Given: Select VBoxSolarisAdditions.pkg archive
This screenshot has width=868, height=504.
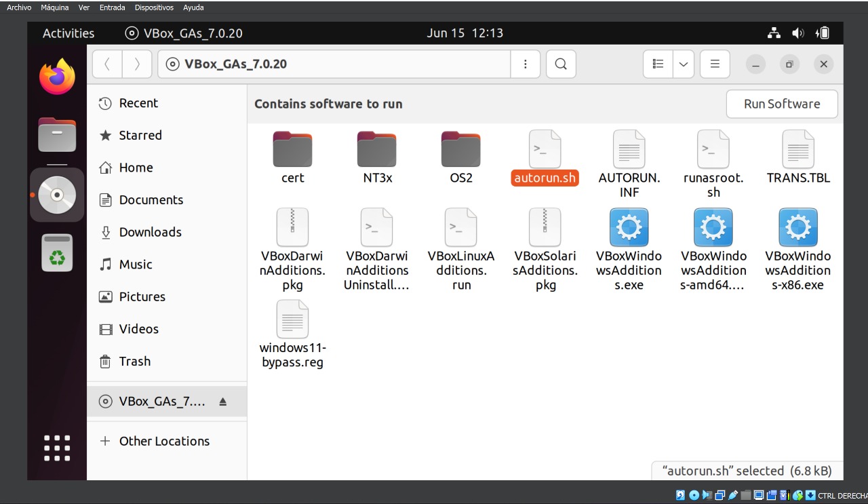Looking at the screenshot, I should click(x=545, y=250).
